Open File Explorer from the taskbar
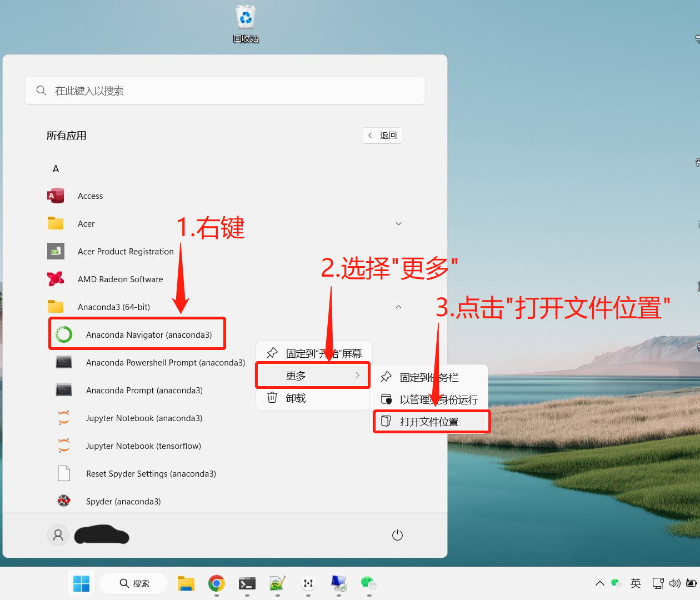The image size is (700, 600). coord(186,583)
